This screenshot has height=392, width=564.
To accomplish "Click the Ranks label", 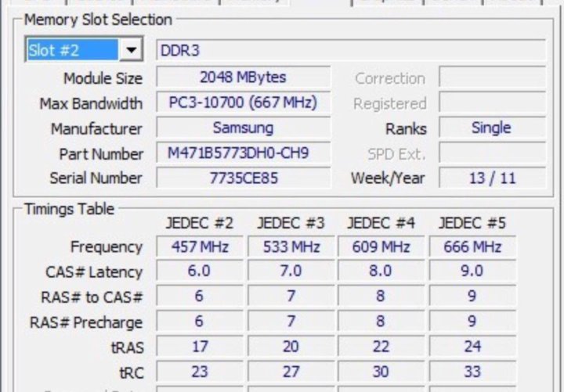I will tap(406, 128).
